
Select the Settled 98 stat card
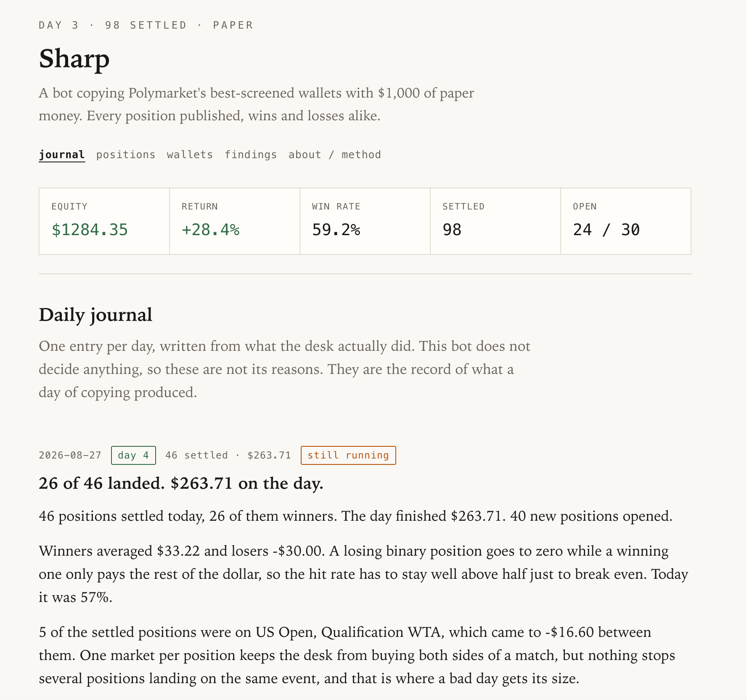[495, 221]
